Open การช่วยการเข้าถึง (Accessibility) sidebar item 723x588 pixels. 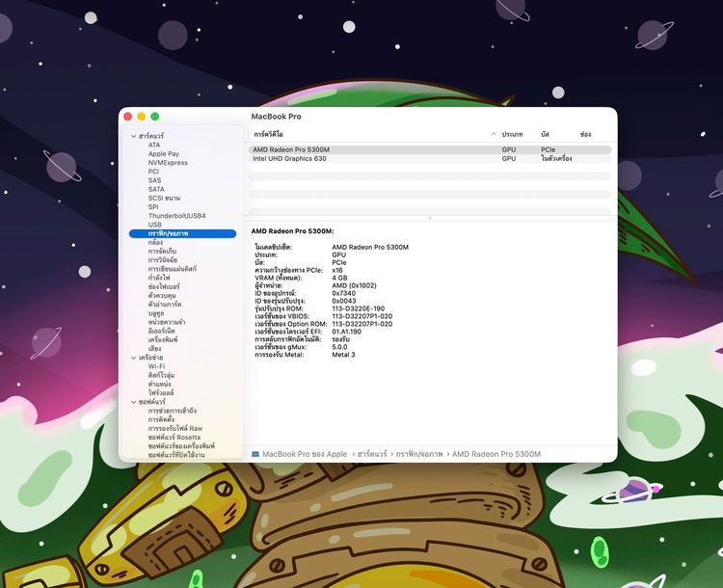172,411
